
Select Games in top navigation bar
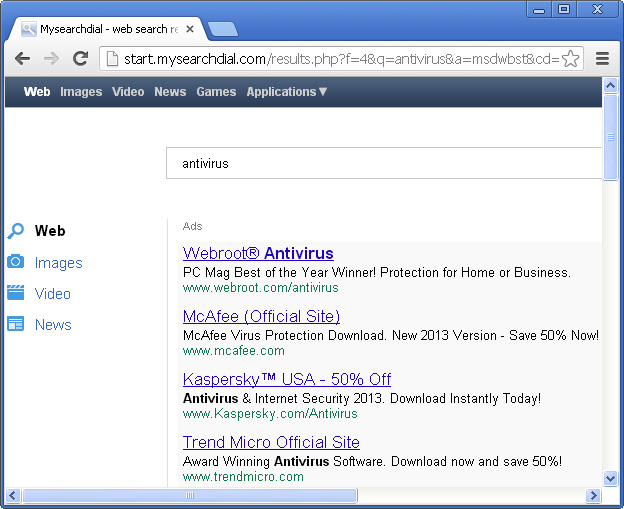click(x=216, y=92)
